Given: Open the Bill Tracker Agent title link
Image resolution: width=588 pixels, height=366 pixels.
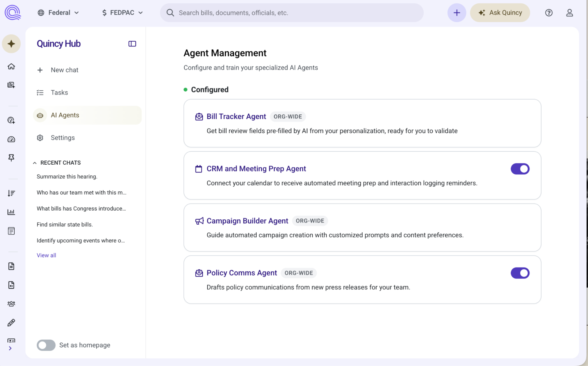Looking at the screenshot, I should [236, 117].
